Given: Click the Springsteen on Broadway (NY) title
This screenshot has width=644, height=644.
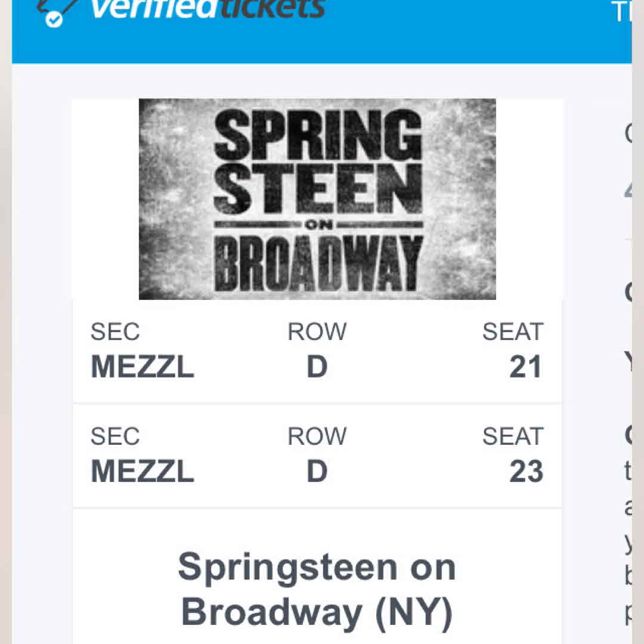Looking at the screenshot, I should click(317, 589).
